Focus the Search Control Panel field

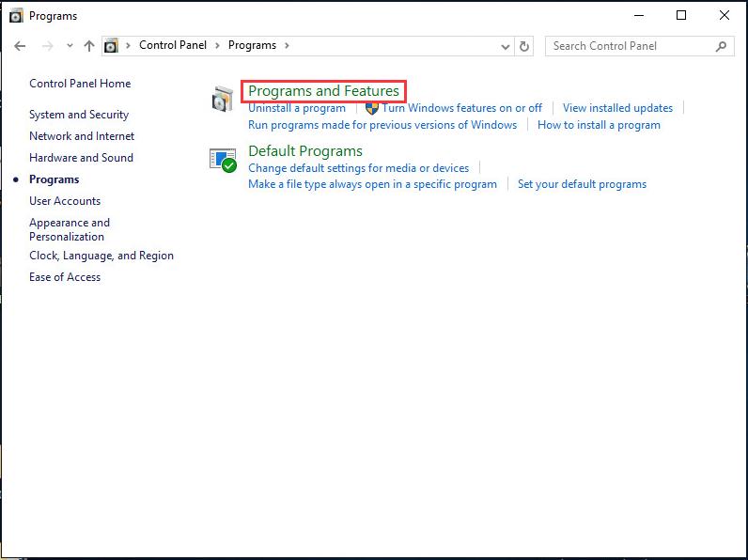pos(639,46)
